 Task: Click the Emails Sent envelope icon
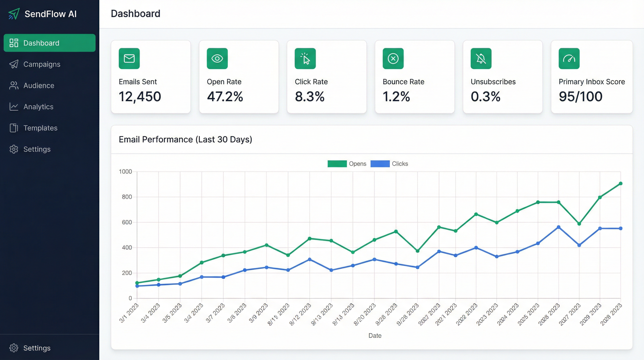point(129,59)
